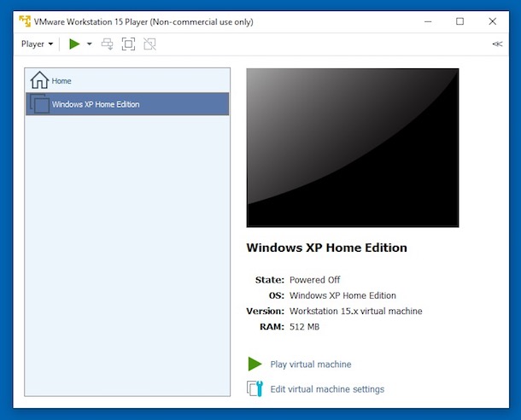Image resolution: width=521 pixels, height=420 pixels.
Task: Click the Home house icon
Action: tap(39, 80)
